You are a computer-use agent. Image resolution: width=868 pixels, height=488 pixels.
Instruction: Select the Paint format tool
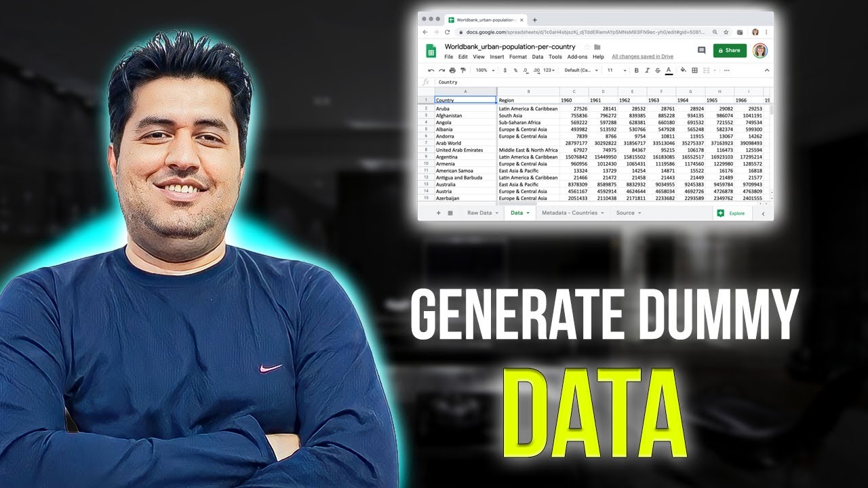[x=463, y=70]
